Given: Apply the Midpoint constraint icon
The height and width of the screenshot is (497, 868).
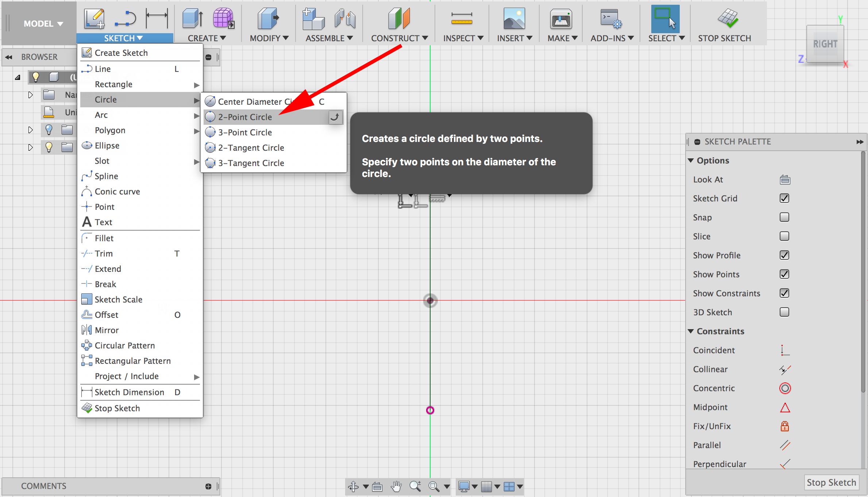Looking at the screenshot, I should coord(785,407).
